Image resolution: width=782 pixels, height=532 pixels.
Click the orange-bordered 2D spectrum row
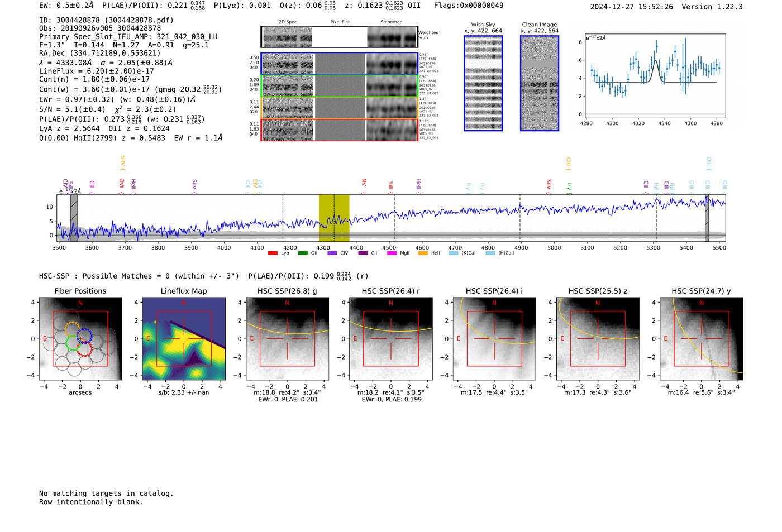(x=339, y=108)
